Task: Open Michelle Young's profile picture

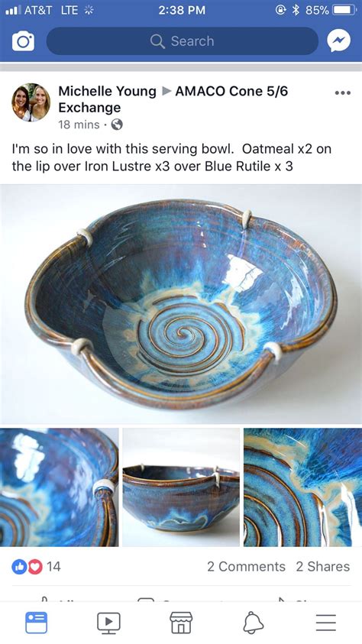Action: pos(31,102)
